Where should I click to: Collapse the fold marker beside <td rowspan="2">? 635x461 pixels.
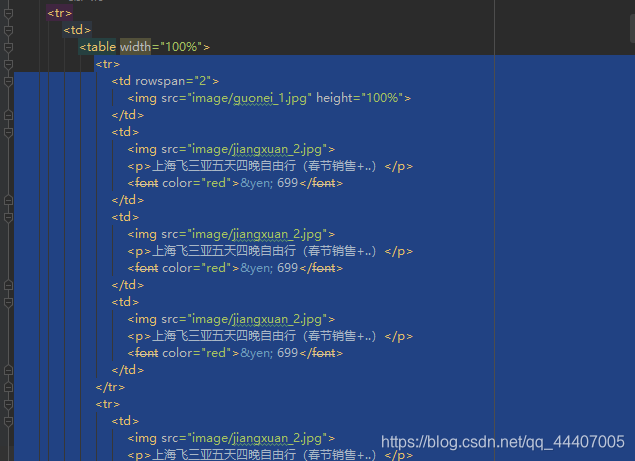pyautogui.click(x=8, y=81)
